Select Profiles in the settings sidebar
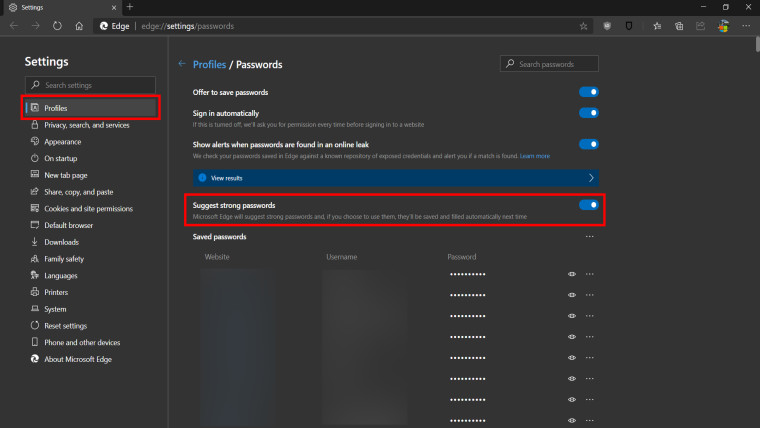This screenshot has height=428, width=760. pos(91,108)
